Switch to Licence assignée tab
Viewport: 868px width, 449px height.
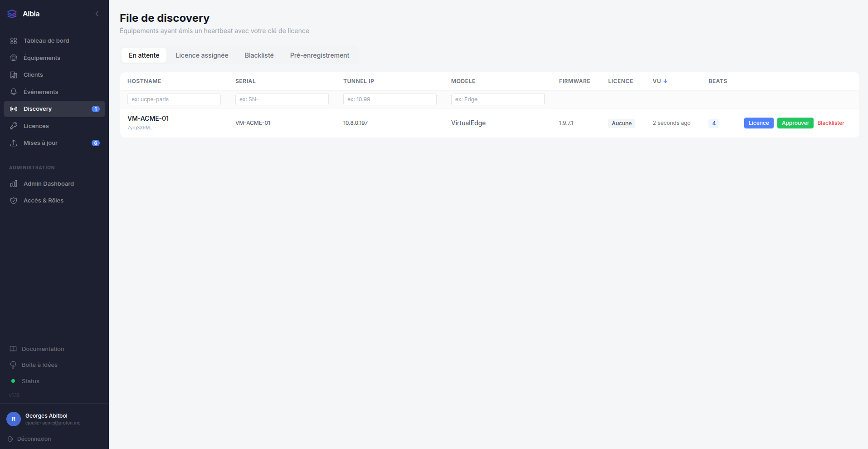[202, 55]
